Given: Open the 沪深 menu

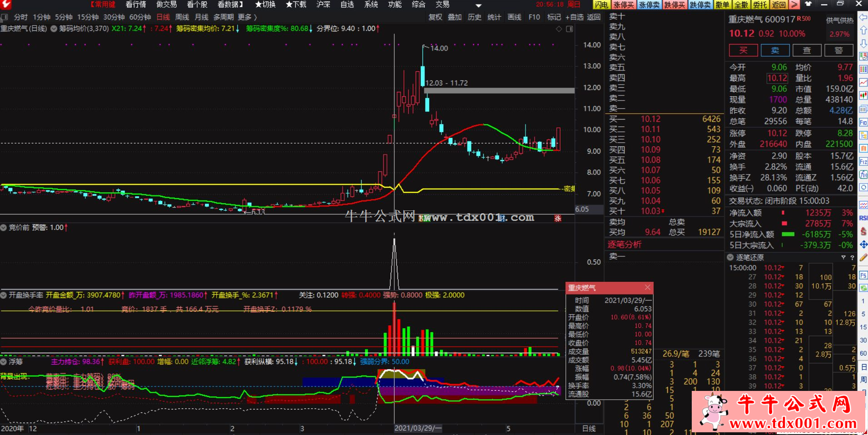Looking at the screenshot, I should point(323,5).
